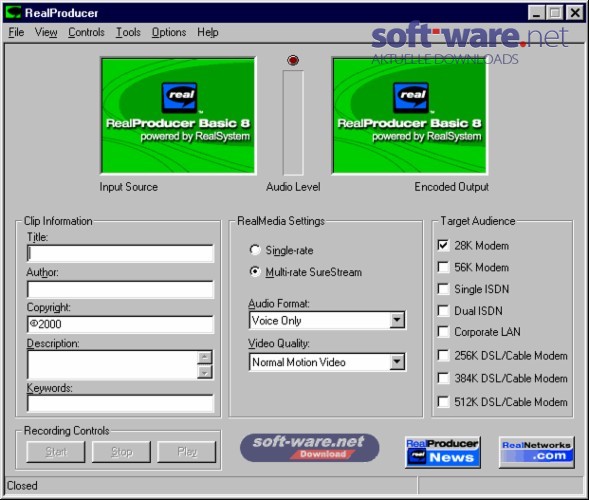Open the Controls menu
The image size is (589, 500).
tap(86, 32)
